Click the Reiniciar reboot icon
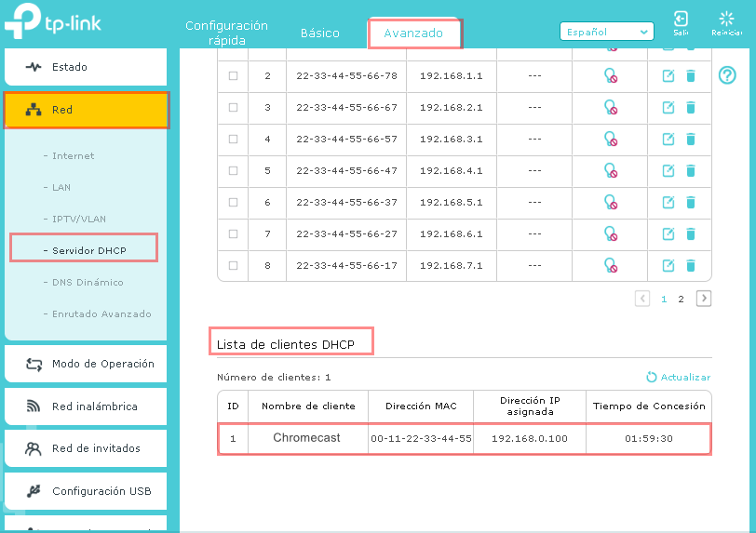Screen dimensions: 756x533 pos(727,23)
